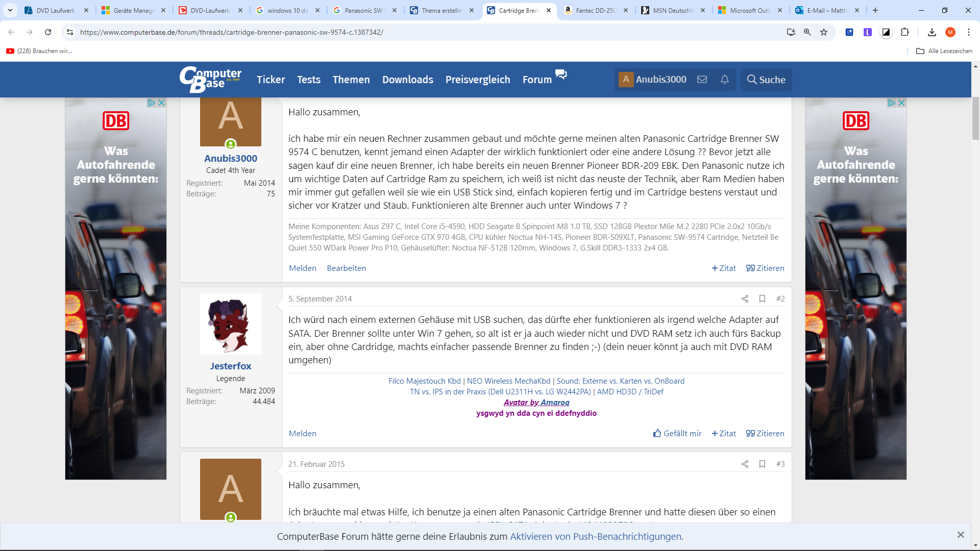Image resolution: width=980 pixels, height=551 pixels.
Task: Open the Chrome downloads icon
Action: (x=932, y=32)
